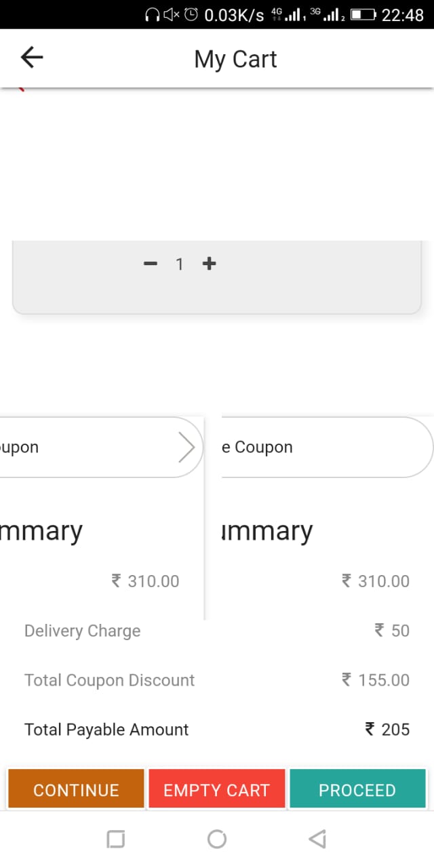Increase item quantity with plus icon
The height and width of the screenshot is (868, 434).
click(209, 263)
